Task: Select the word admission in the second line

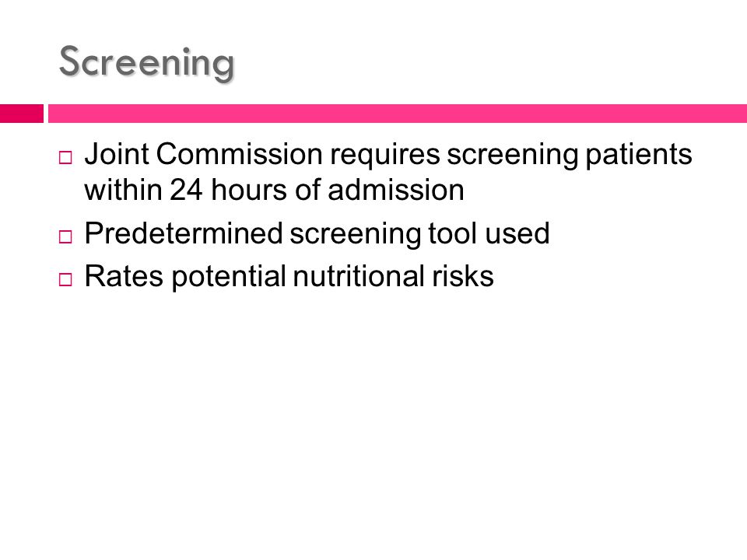Action: coord(396,190)
